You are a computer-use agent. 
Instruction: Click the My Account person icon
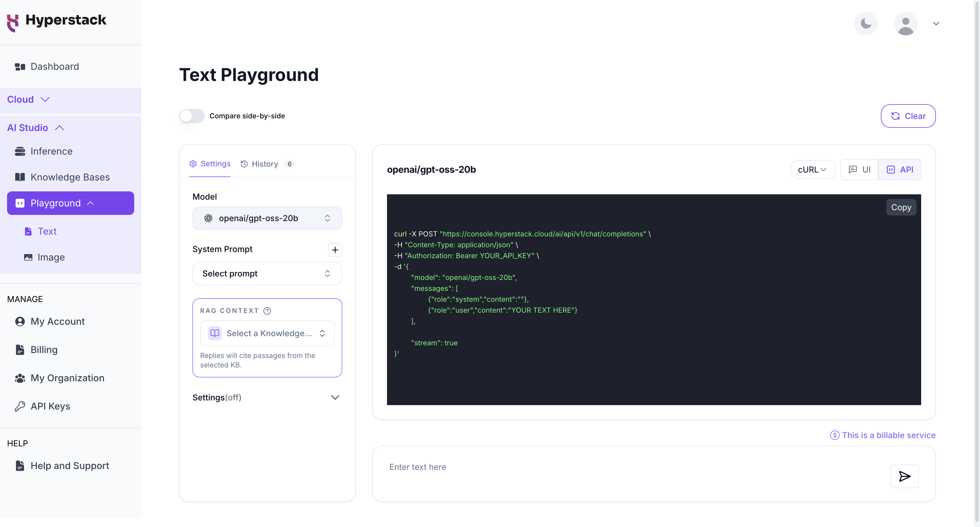(x=20, y=321)
